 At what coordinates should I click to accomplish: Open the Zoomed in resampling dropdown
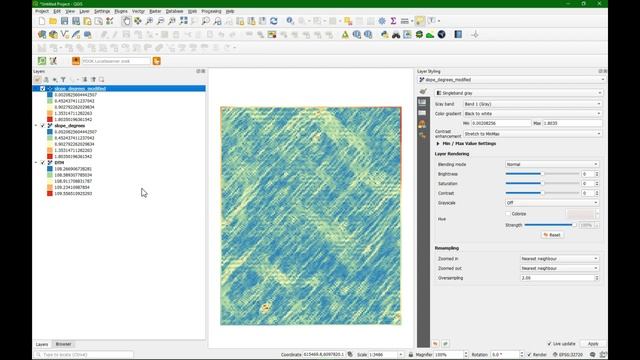(560, 259)
